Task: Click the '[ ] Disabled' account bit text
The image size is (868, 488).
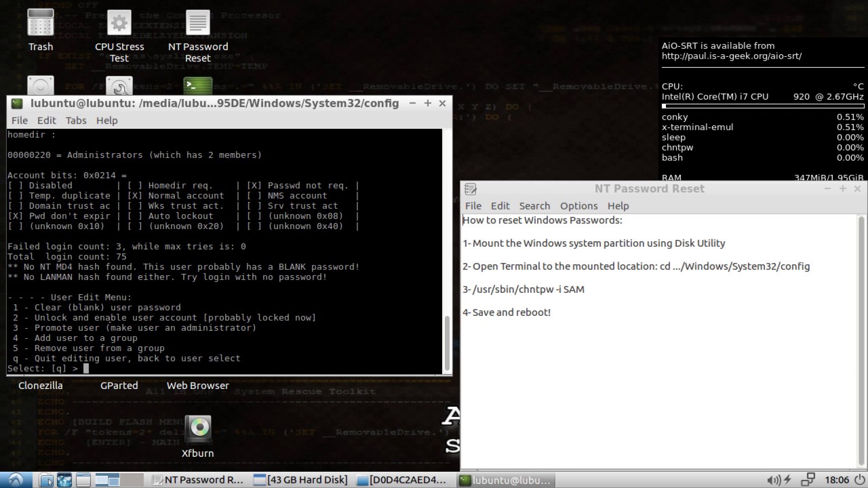Action: click(40, 186)
